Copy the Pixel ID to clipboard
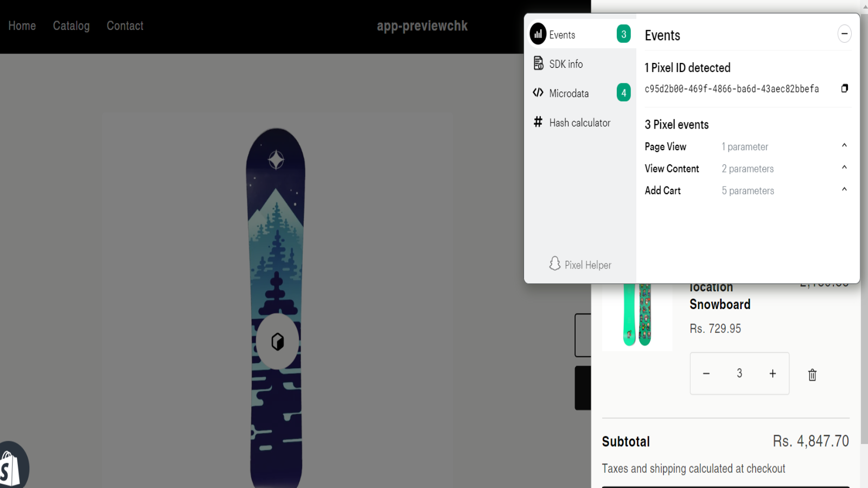Screen dimensions: 868x488 coord(845,88)
